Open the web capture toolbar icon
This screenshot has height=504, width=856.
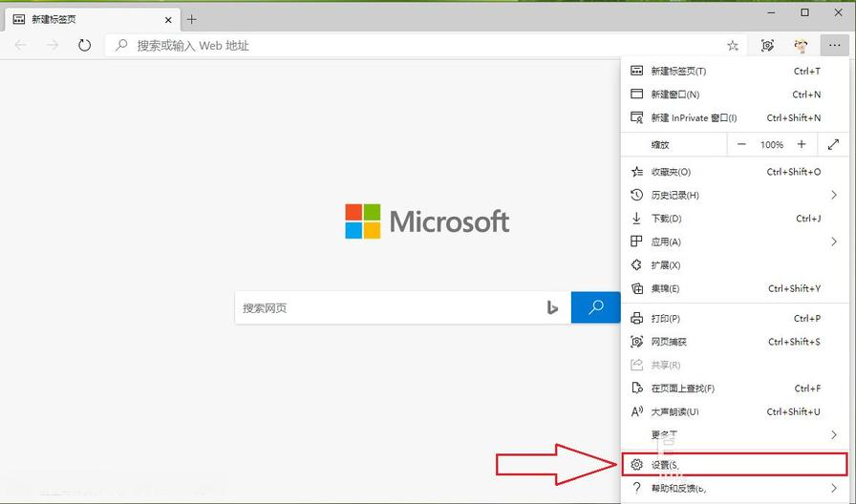(767, 46)
